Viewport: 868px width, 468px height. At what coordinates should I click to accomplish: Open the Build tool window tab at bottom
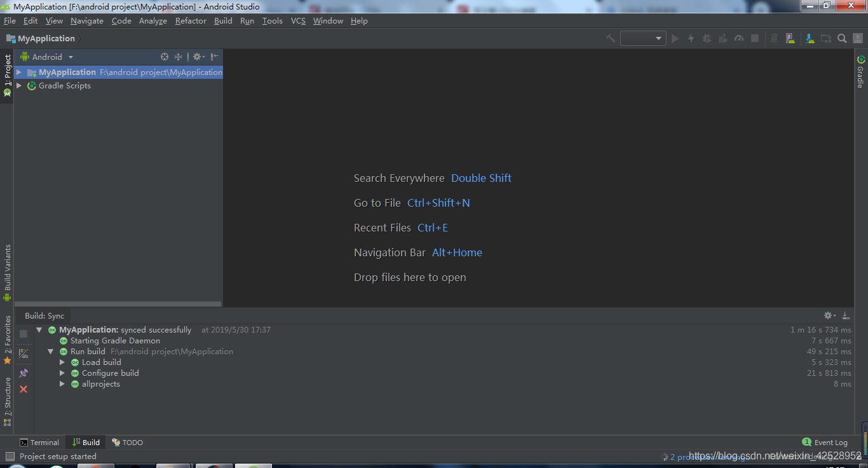coord(86,443)
